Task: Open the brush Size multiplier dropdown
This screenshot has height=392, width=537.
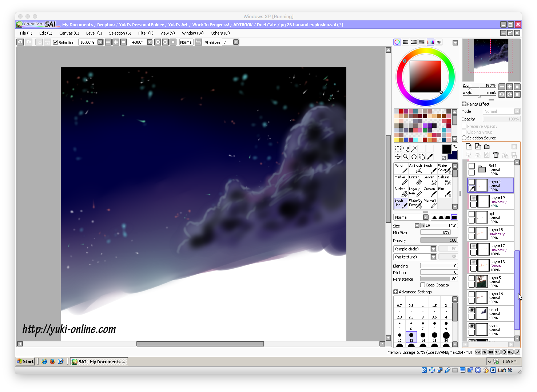Action: [x=417, y=226]
